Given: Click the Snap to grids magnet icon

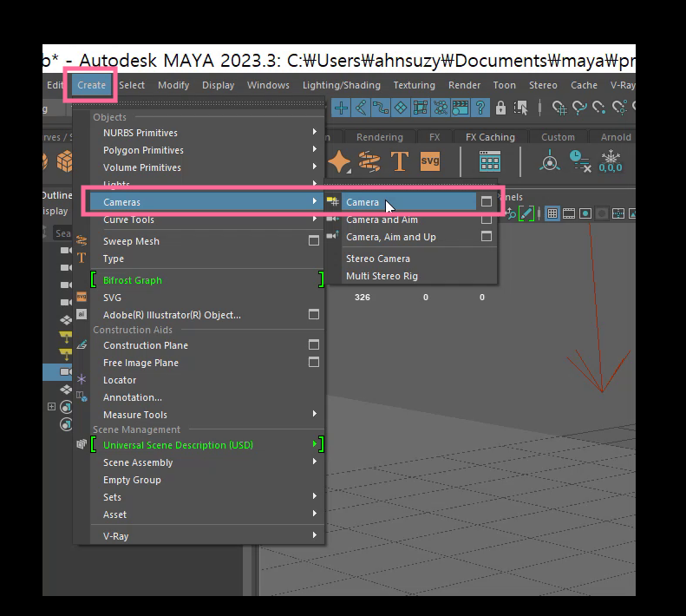Looking at the screenshot, I should click(x=559, y=108).
